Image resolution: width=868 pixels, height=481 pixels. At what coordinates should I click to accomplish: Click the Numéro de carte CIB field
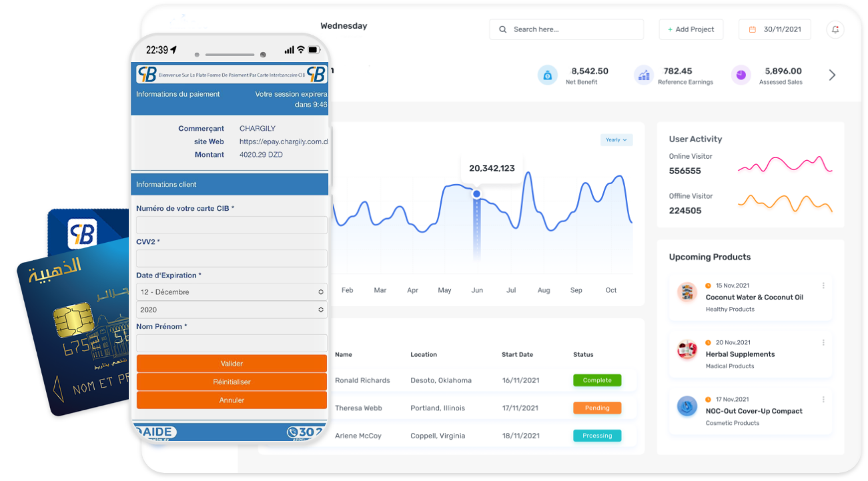(232, 225)
